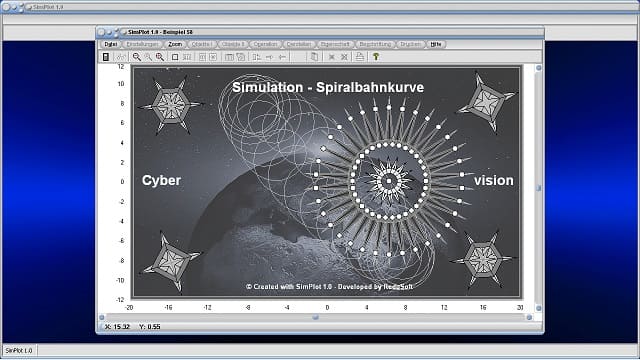Click the single X delete toolbar icon
The width and height of the screenshot is (640, 360).
(332, 57)
